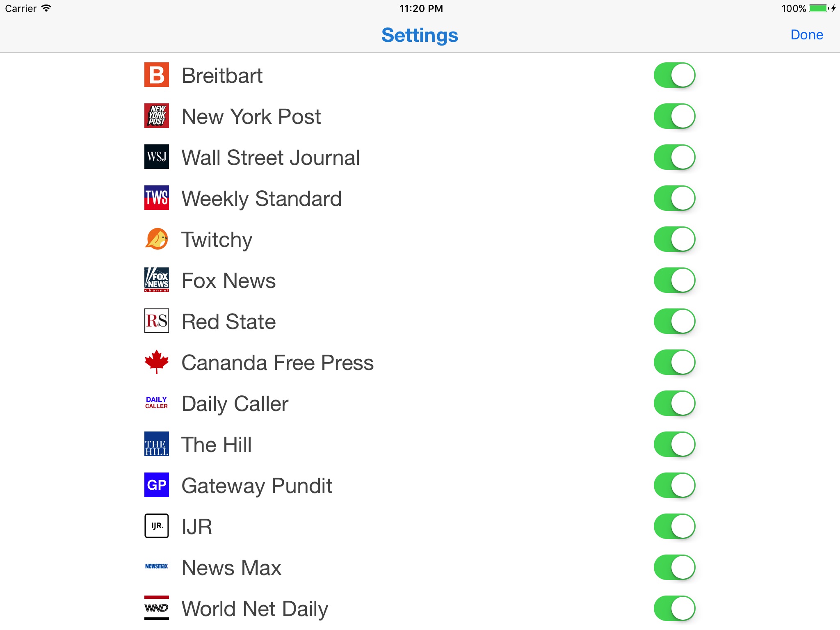840x630 pixels.
Task: Select the News Max toggle switch
Action: [673, 567]
